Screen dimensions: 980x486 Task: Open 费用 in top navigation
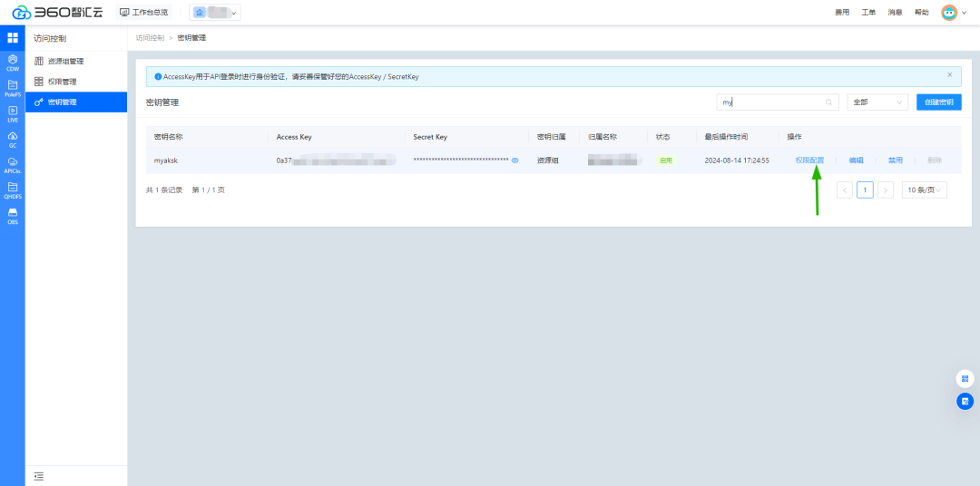pyautogui.click(x=842, y=13)
